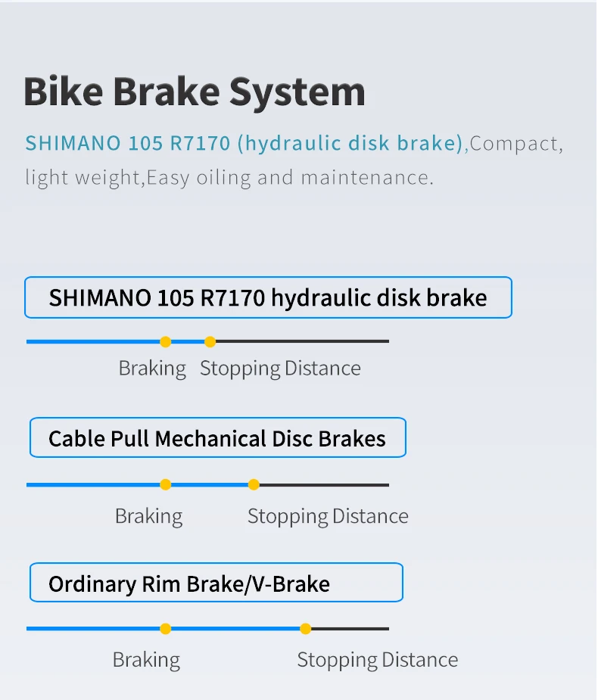Click the dark track segment of the SHIMANO hydraulic slider
The height and width of the screenshot is (700, 598).
(303, 341)
